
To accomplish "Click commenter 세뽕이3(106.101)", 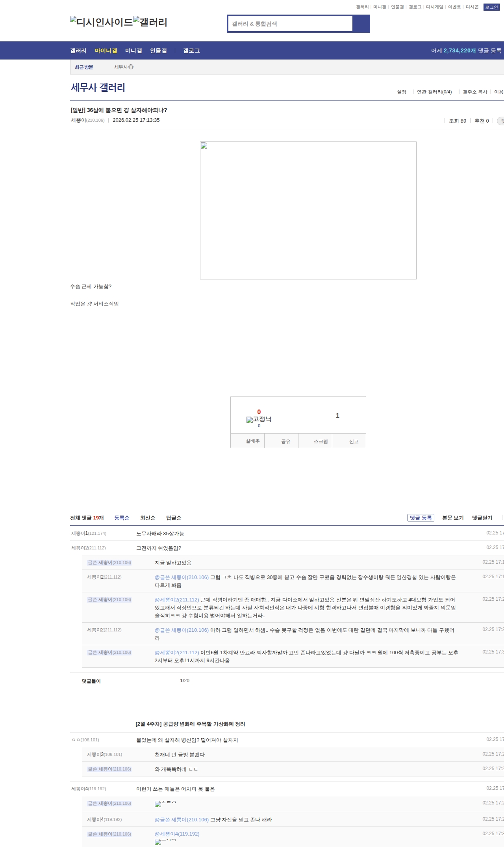I will [105, 754].
